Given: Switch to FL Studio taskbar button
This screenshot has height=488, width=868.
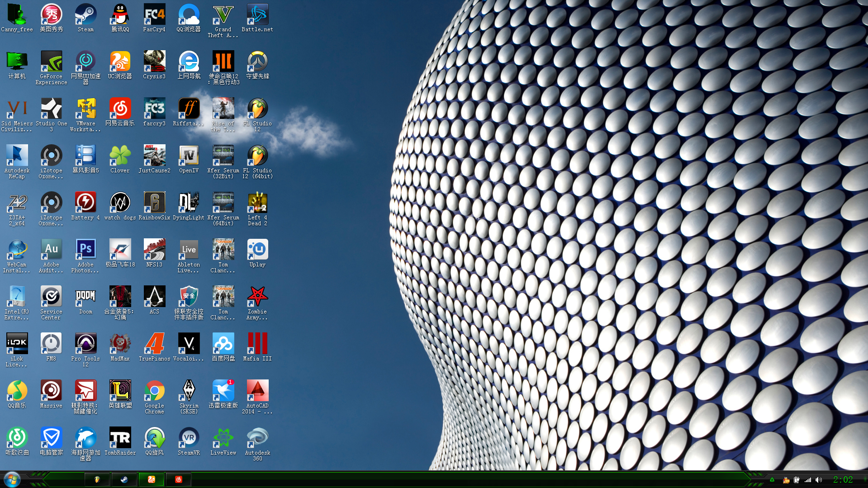Looking at the screenshot, I should coord(97,479).
